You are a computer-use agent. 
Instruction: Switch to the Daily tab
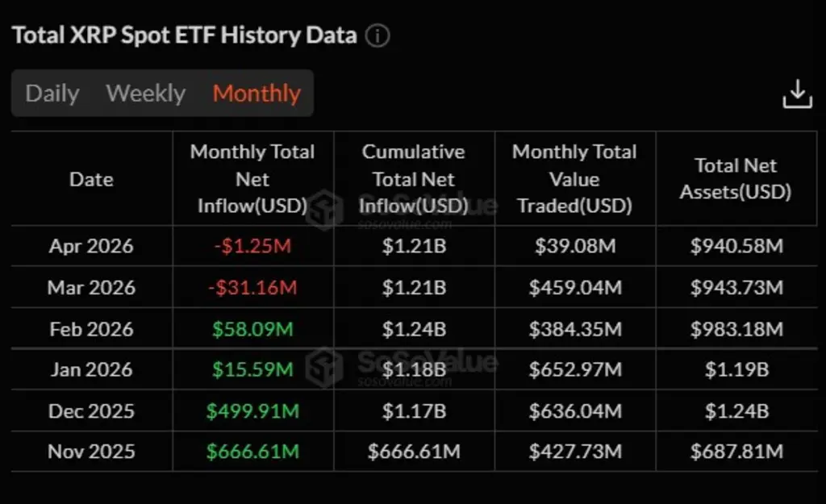pyautogui.click(x=52, y=94)
